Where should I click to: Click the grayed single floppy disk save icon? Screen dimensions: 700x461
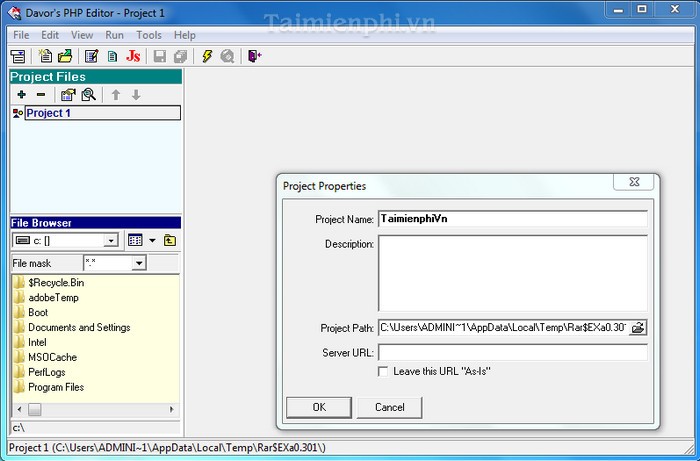(x=160, y=56)
